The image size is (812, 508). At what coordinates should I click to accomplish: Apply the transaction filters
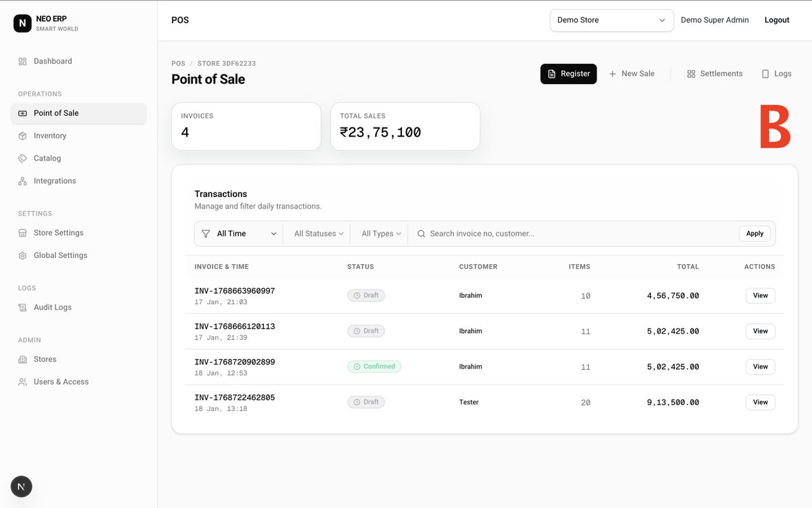click(755, 234)
